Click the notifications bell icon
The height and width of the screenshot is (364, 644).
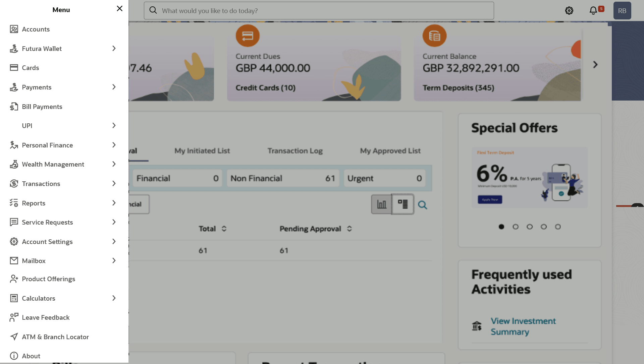pos(593,11)
